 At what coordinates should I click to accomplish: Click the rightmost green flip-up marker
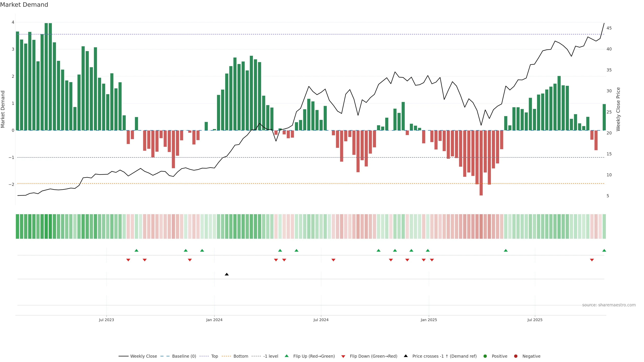(604, 250)
